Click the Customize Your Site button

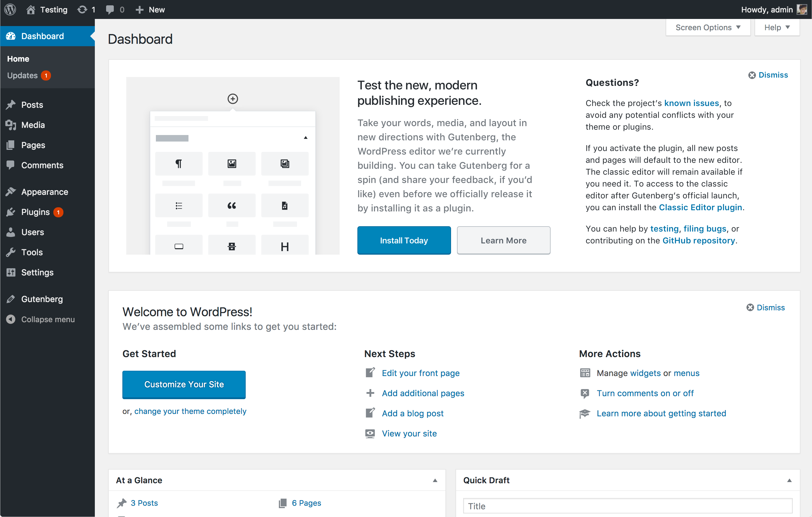(184, 385)
